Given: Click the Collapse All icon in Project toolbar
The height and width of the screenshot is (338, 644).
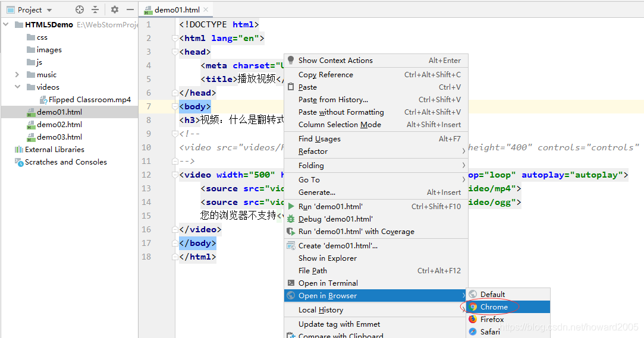Looking at the screenshot, I should pos(95,10).
